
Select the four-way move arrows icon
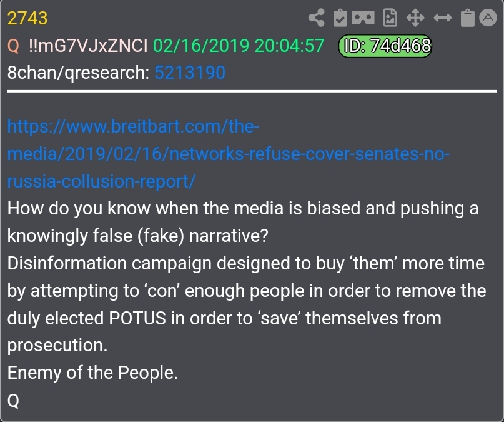(x=415, y=18)
